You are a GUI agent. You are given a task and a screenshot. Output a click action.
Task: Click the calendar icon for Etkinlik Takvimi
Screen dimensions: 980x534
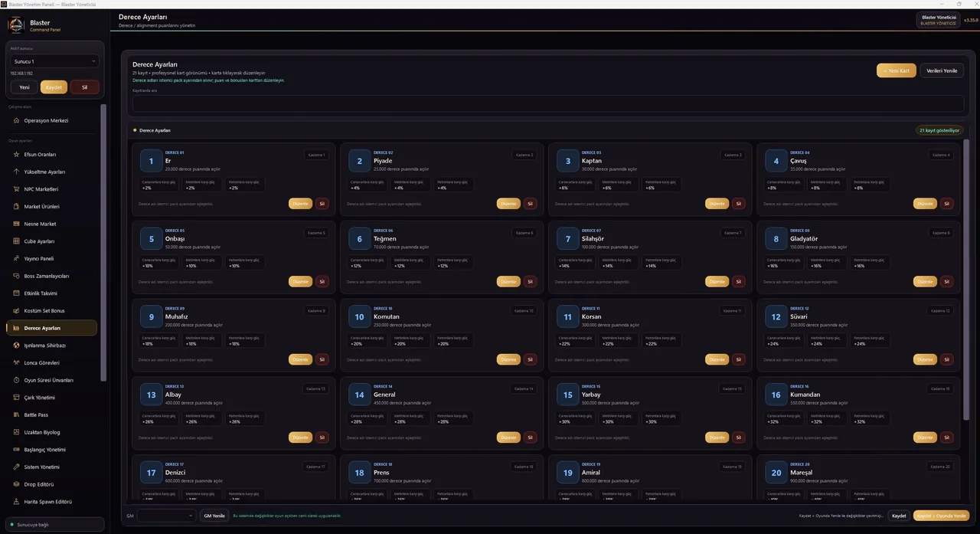16,293
